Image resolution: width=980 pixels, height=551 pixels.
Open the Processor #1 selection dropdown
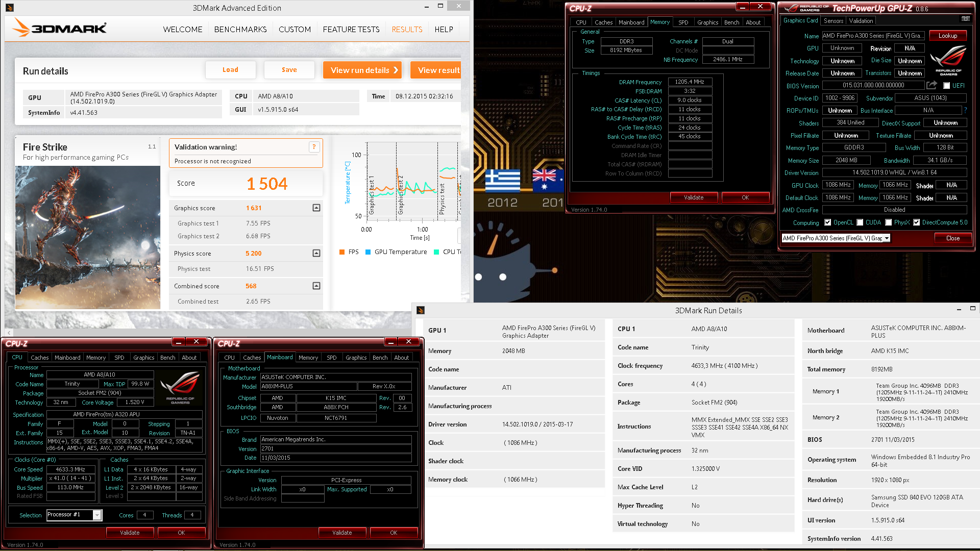[97, 515]
